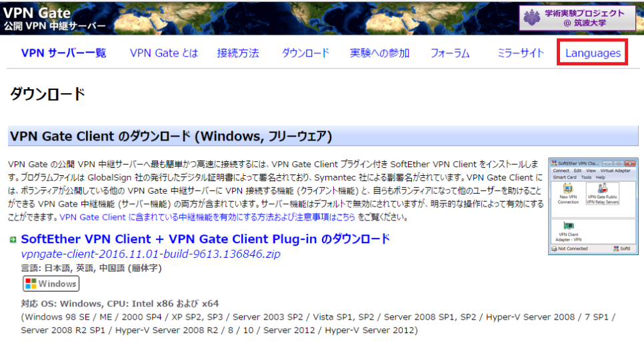644x351 pixels.
Task: Visit the ミラーサイト menu item
Action: (521, 53)
